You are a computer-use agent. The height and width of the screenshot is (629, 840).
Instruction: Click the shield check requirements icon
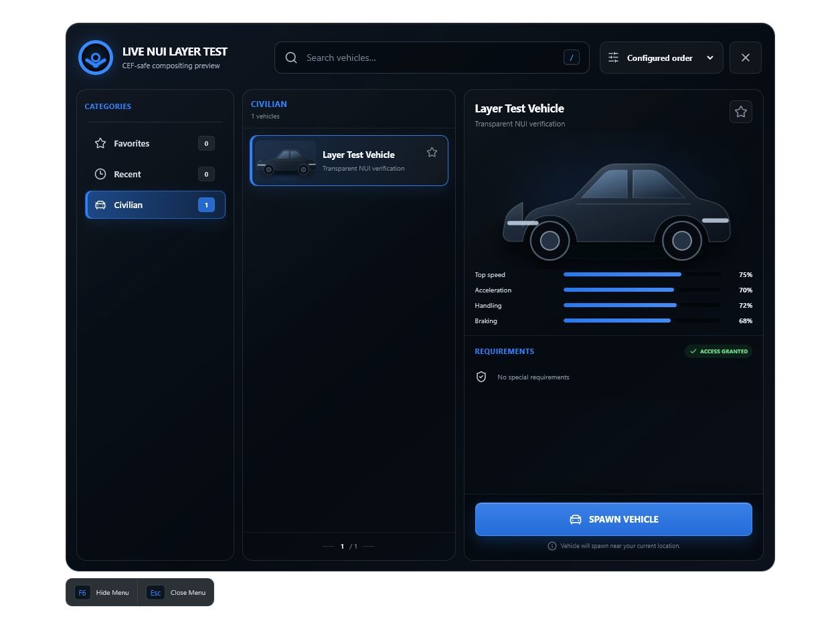pyautogui.click(x=481, y=377)
